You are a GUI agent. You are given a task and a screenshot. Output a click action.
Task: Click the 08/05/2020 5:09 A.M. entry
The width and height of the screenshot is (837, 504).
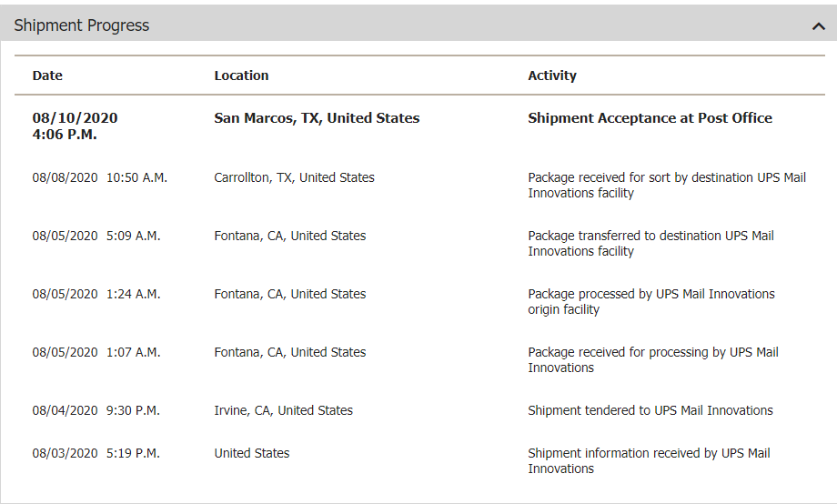(x=96, y=236)
